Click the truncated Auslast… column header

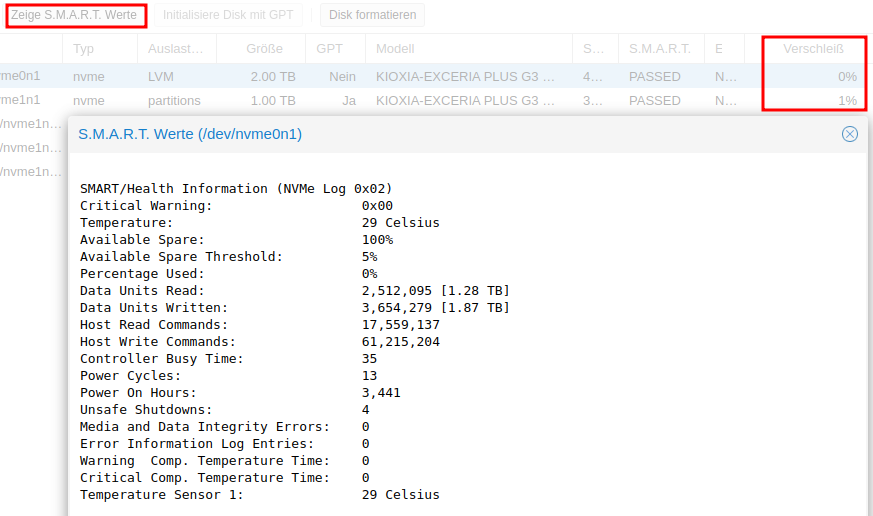[x=175, y=49]
